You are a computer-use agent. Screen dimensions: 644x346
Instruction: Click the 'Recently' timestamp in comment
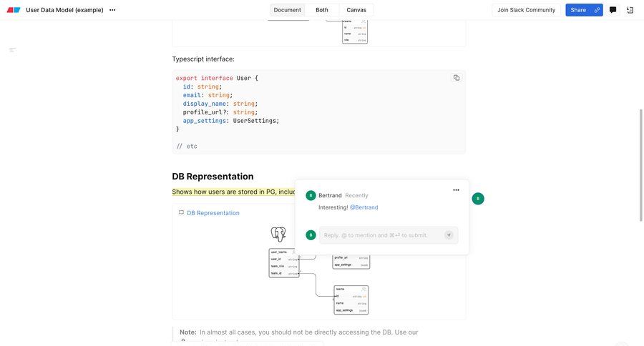coord(356,195)
